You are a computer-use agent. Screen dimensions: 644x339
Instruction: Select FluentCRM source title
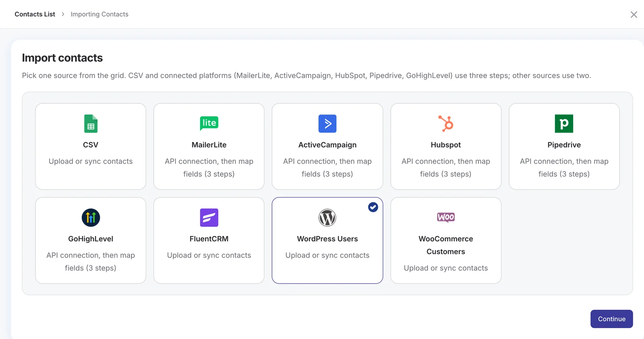[209, 239]
